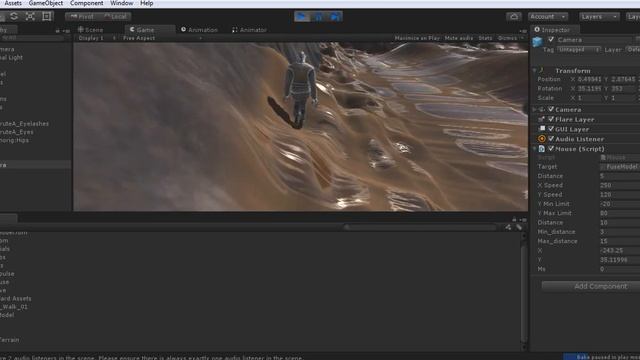Toggle the Flare Layer checkbox
The height and width of the screenshot is (360, 640).
click(x=551, y=119)
